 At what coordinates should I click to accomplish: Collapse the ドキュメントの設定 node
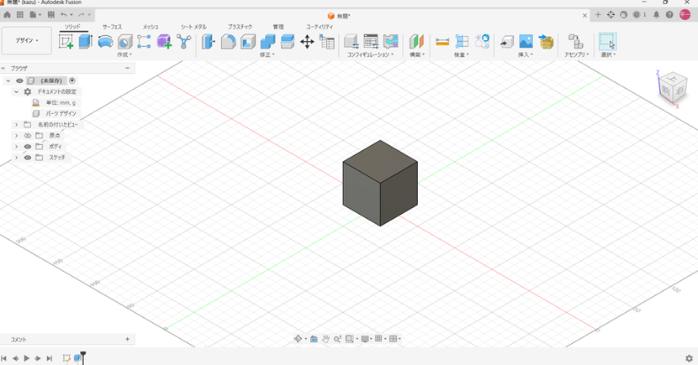coord(16,92)
